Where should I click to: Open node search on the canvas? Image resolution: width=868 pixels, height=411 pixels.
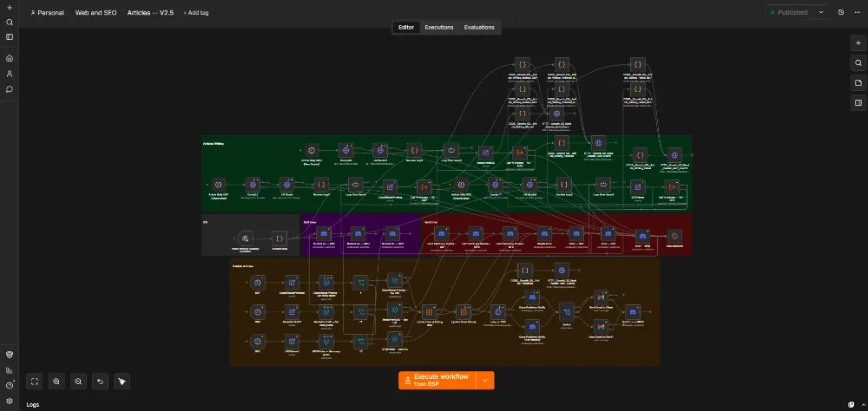[x=858, y=63]
